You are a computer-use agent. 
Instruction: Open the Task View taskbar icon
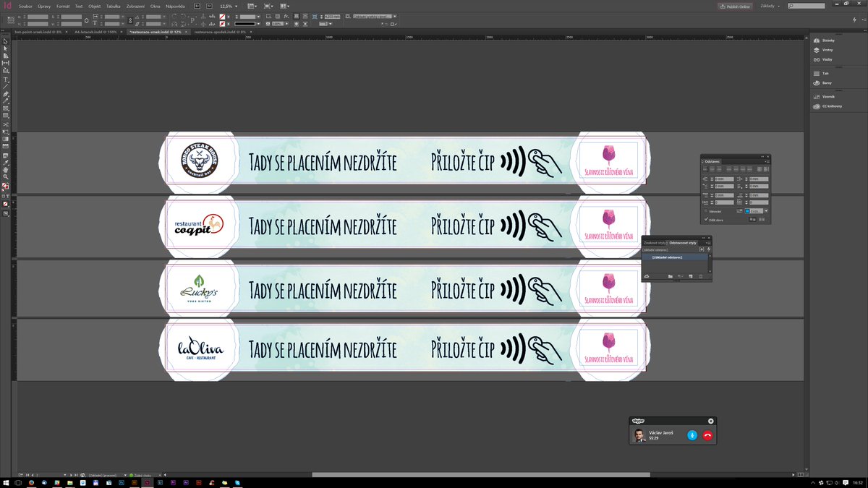click(x=19, y=481)
